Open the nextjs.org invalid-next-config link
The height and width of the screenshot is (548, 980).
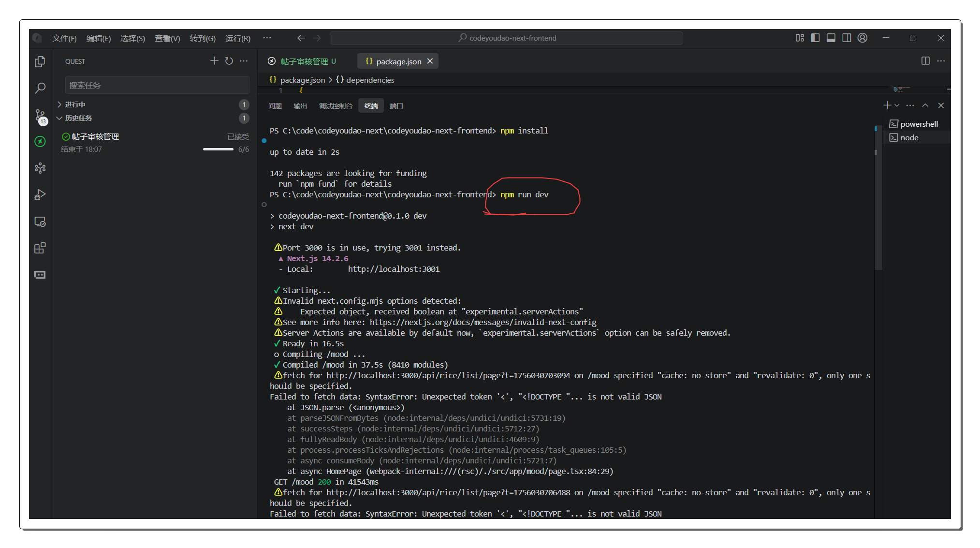coord(483,322)
